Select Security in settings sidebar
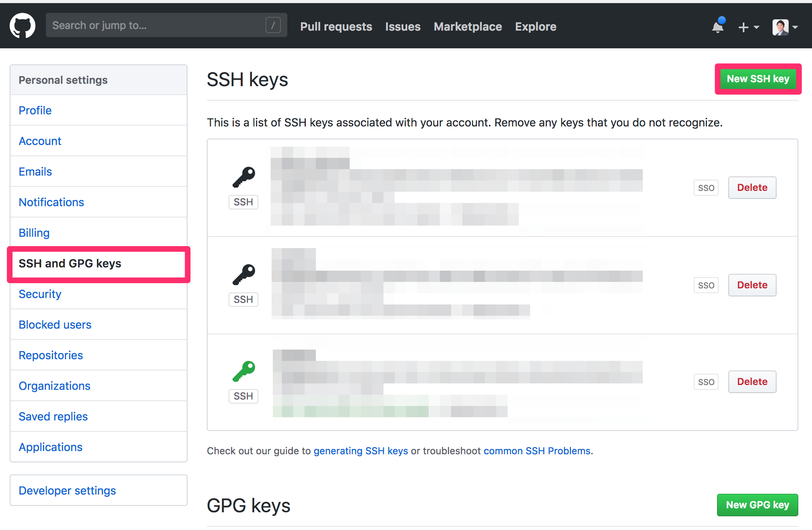Viewport: 812px width, 530px height. 40,294
